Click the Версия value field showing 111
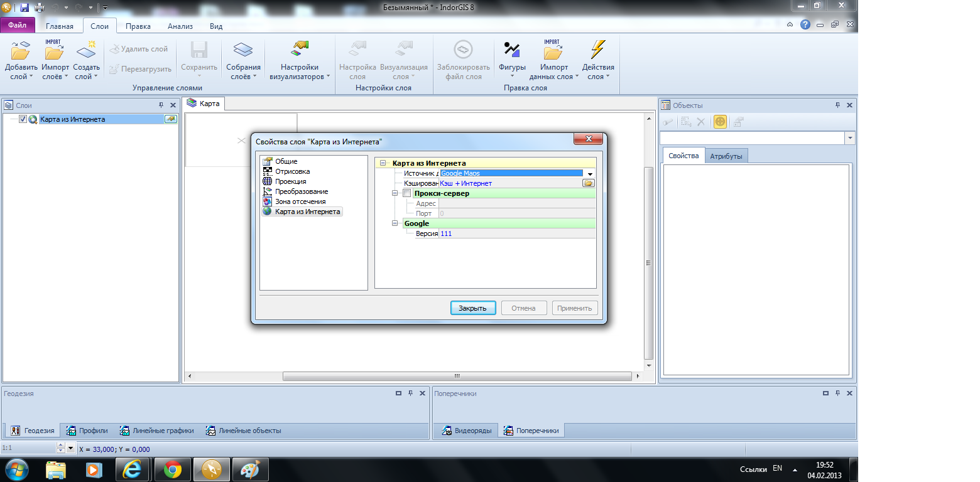Viewport: 980px width, 482px height. click(x=517, y=233)
